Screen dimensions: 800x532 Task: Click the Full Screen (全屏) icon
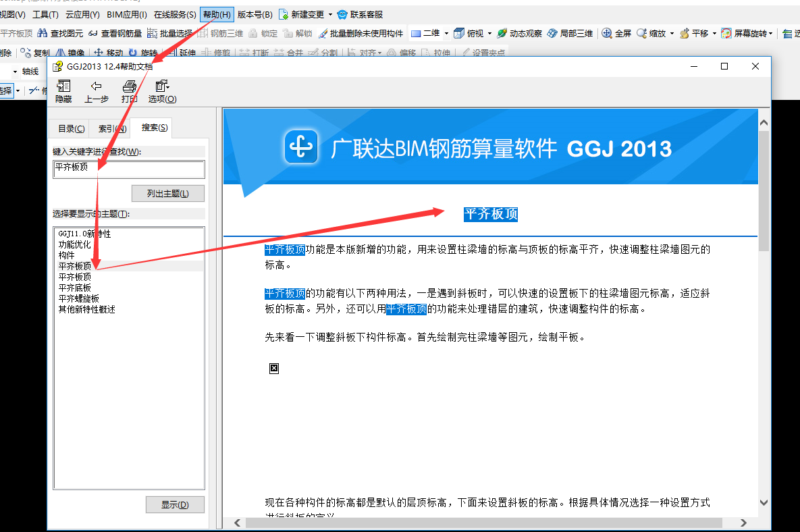click(x=607, y=33)
